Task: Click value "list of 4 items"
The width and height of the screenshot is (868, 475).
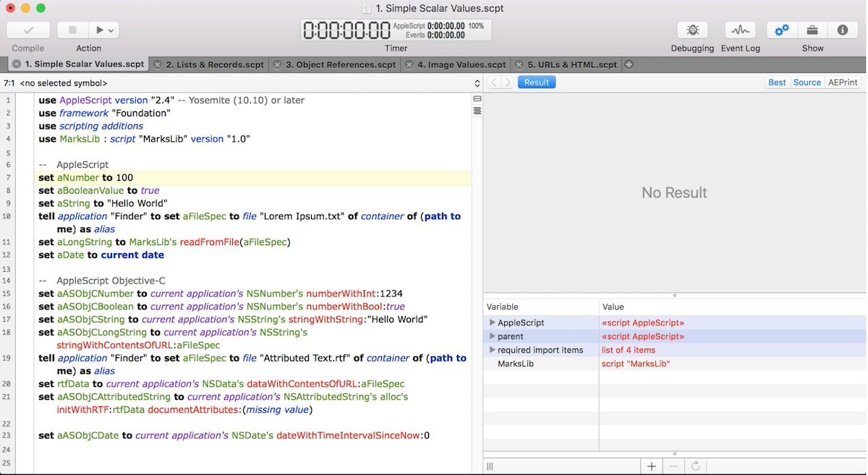Action: tap(628, 350)
